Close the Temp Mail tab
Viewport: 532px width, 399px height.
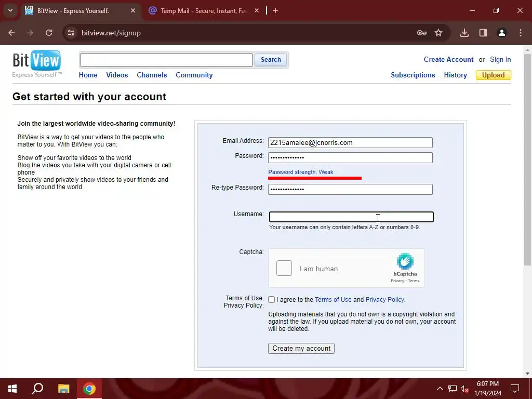[x=257, y=10]
